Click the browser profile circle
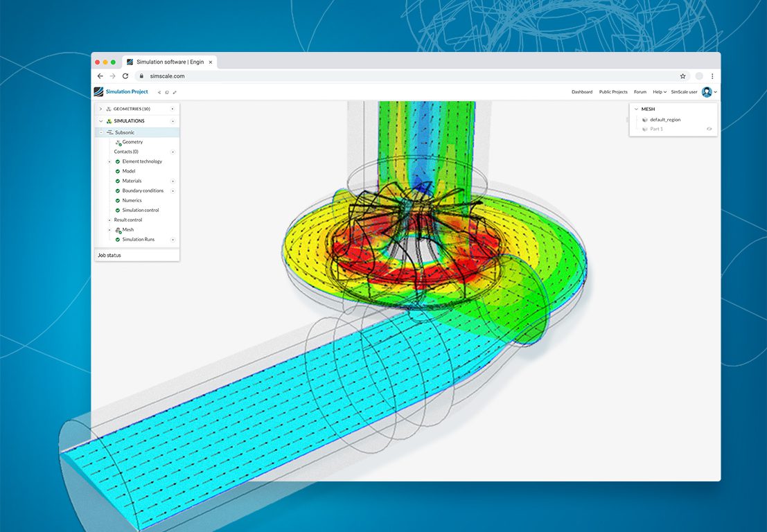 pyautogui.click(x=699, y=76)
